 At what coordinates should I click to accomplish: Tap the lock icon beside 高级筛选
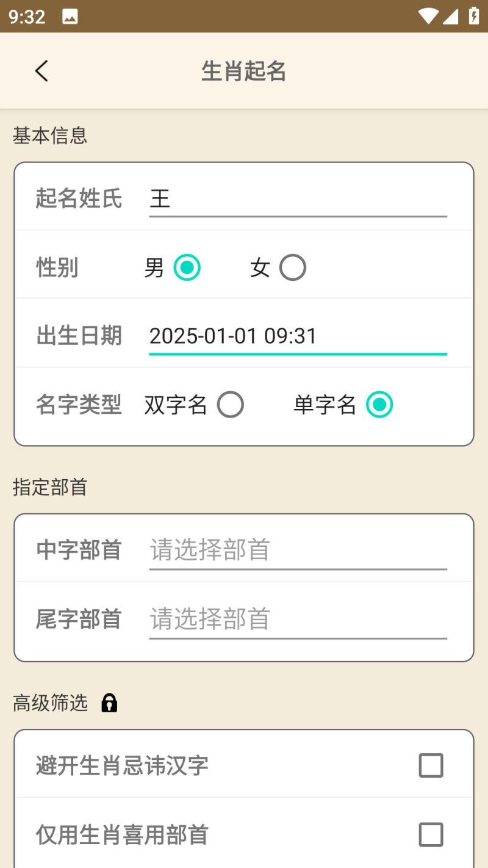tap(109, 703)
